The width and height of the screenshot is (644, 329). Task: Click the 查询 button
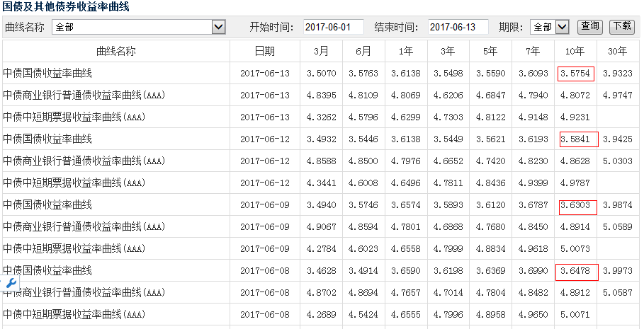590,27
